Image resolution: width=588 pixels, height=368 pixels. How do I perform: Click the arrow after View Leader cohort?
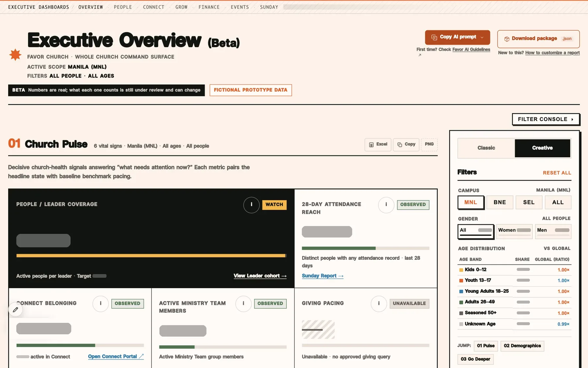click(x=284, y=276)
